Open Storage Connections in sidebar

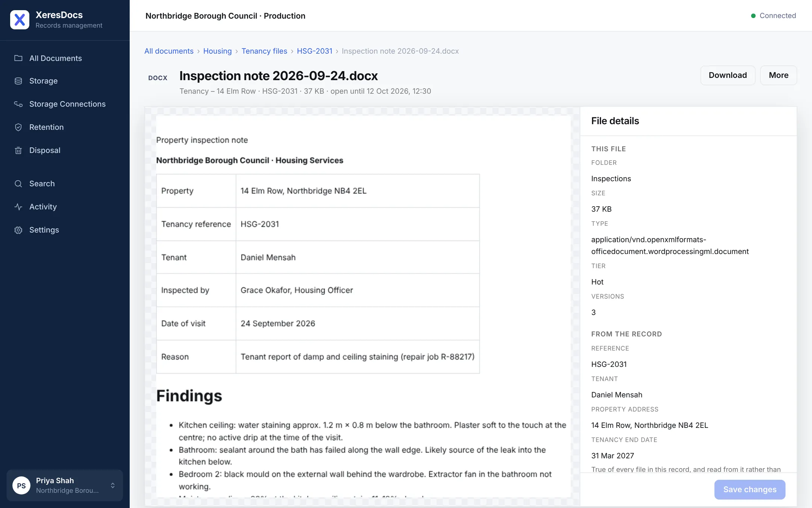65,104
